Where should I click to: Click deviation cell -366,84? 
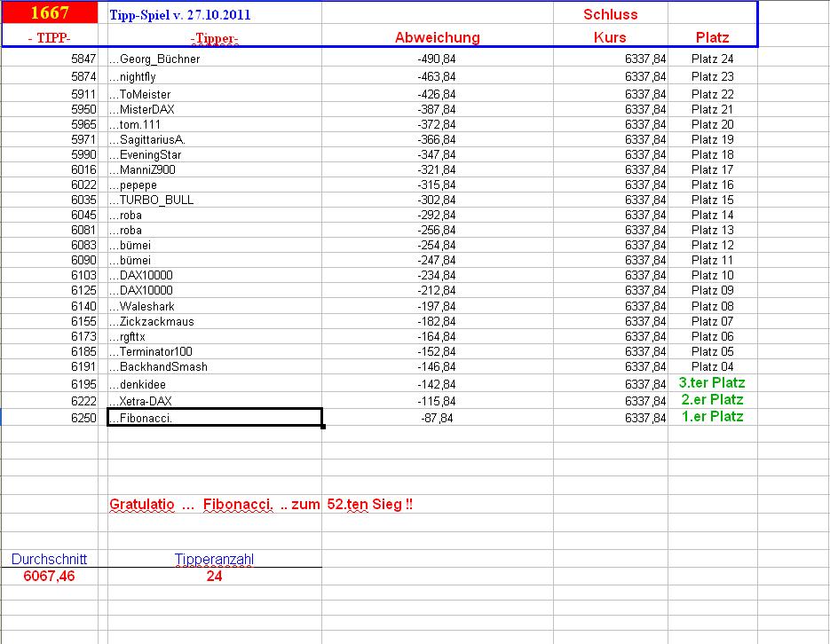(x=438, y=139)
